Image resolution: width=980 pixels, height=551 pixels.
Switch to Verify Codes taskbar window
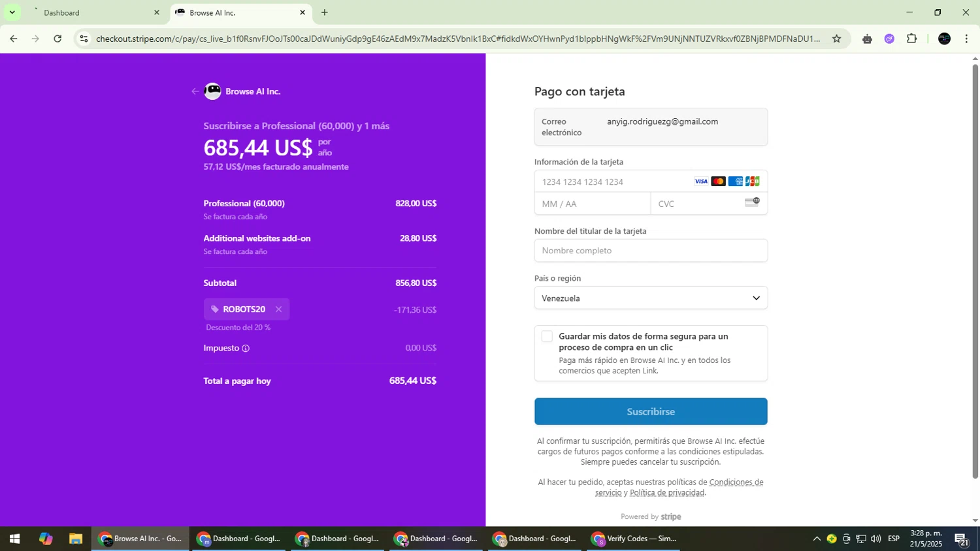click(x=634, y=539)
